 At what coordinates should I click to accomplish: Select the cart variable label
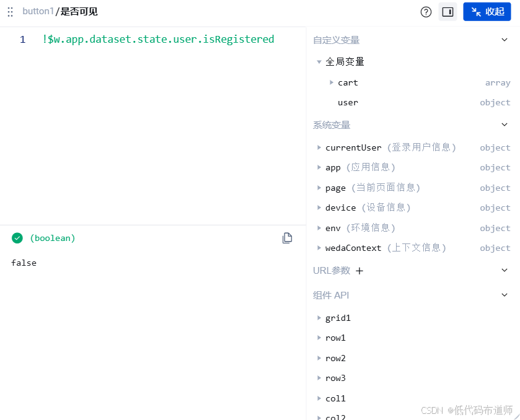point(348,82)
